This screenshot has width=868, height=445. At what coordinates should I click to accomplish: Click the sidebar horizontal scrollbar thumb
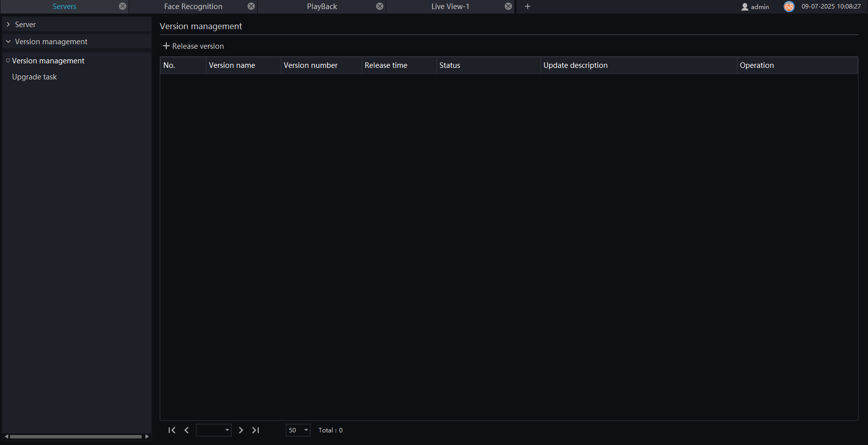tap(76, 436)
